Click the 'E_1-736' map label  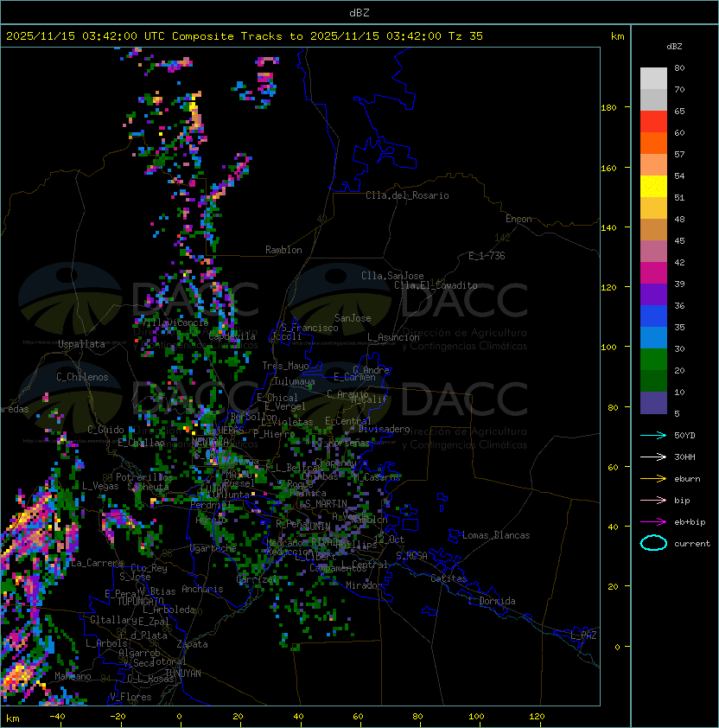tap(487, 256)
